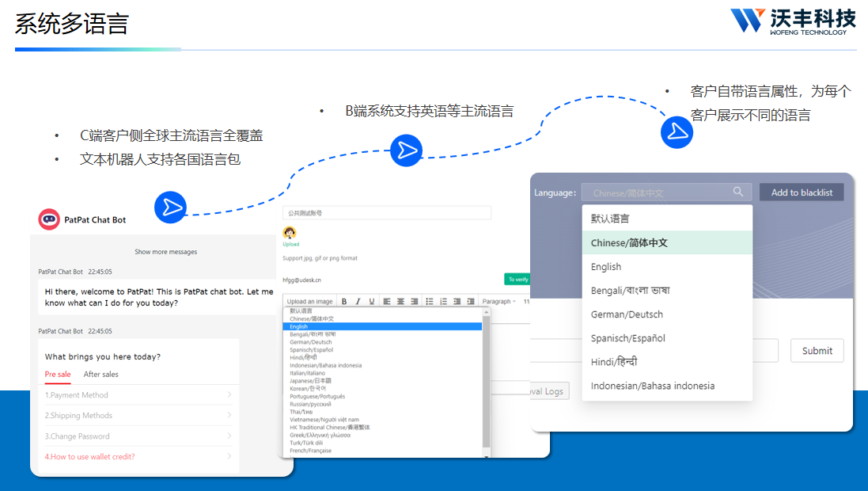Switch to the After sales tab
The image size is (868, 491).
101,375
